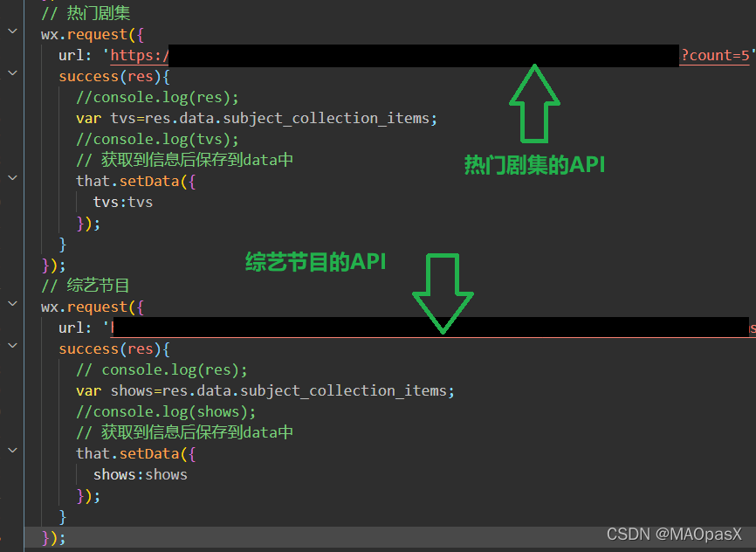Click the 'tvs:tvs' property line
The image size is (756, 552).
[x=123, y=202]
